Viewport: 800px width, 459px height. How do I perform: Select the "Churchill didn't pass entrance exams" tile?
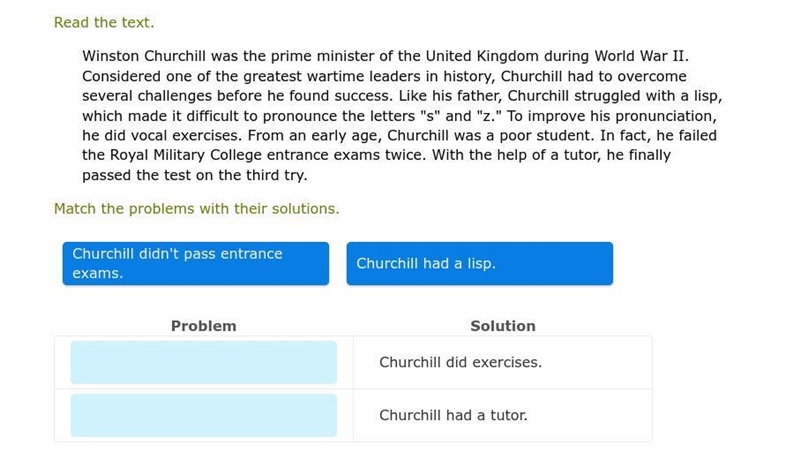click(196, 264)
